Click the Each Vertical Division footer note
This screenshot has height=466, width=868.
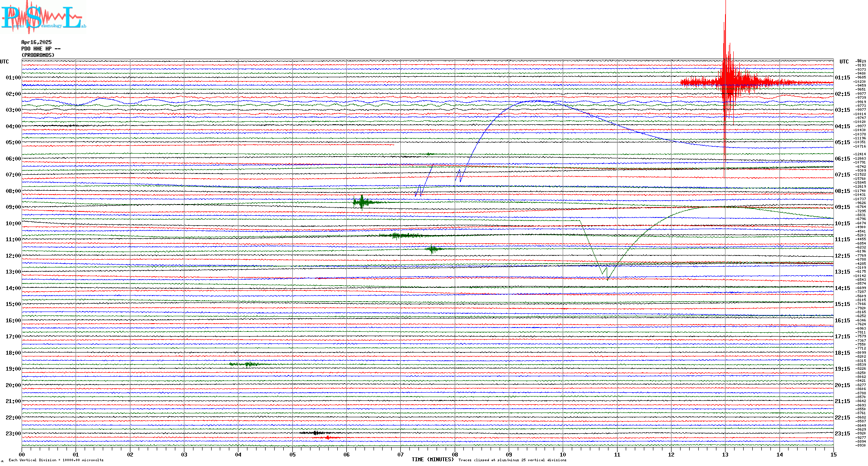click(x=56, y=460)
